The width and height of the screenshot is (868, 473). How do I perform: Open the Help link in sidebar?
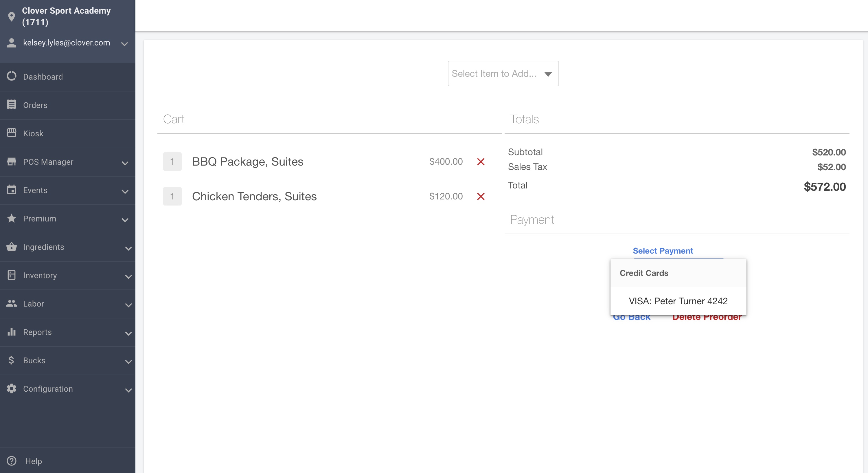(x=33, y=461)
